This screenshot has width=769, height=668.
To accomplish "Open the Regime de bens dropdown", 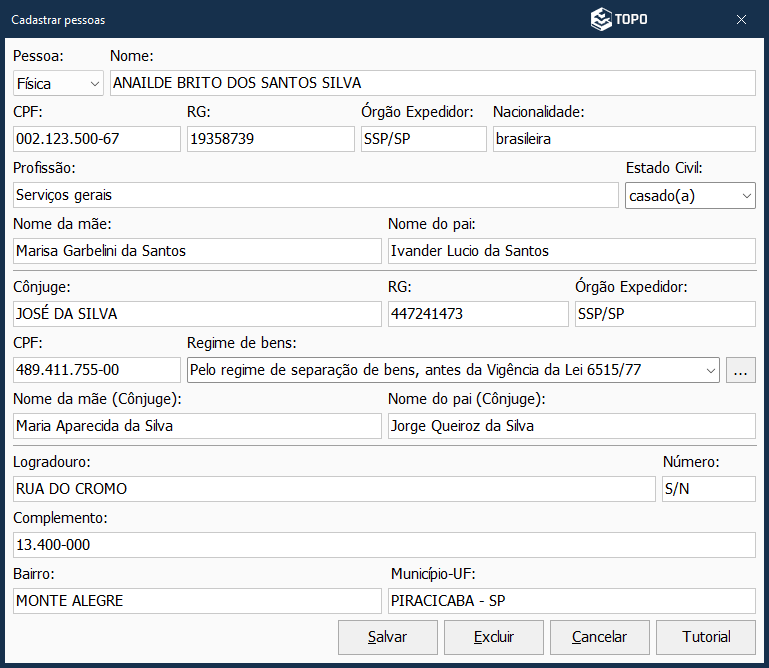I will [x=453, y=370].
